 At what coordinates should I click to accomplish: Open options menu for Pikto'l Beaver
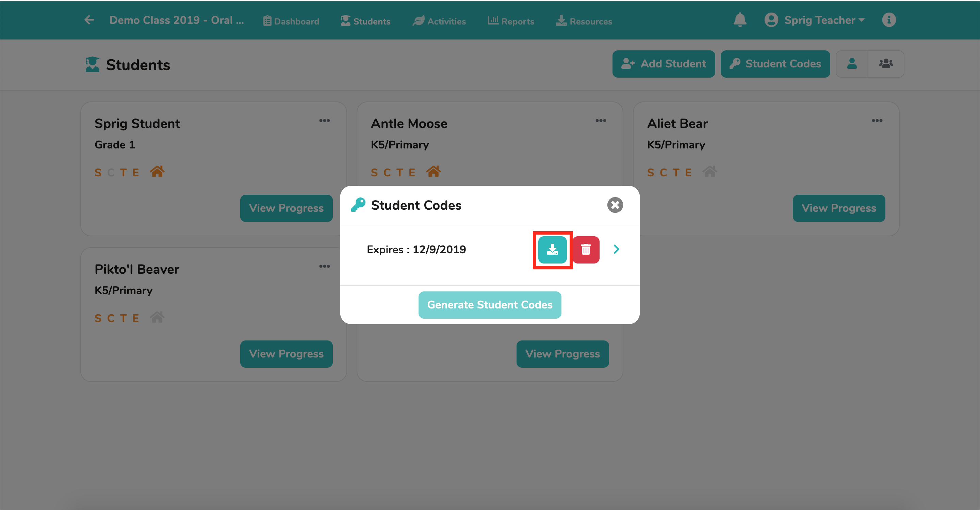tap(324, 267)
